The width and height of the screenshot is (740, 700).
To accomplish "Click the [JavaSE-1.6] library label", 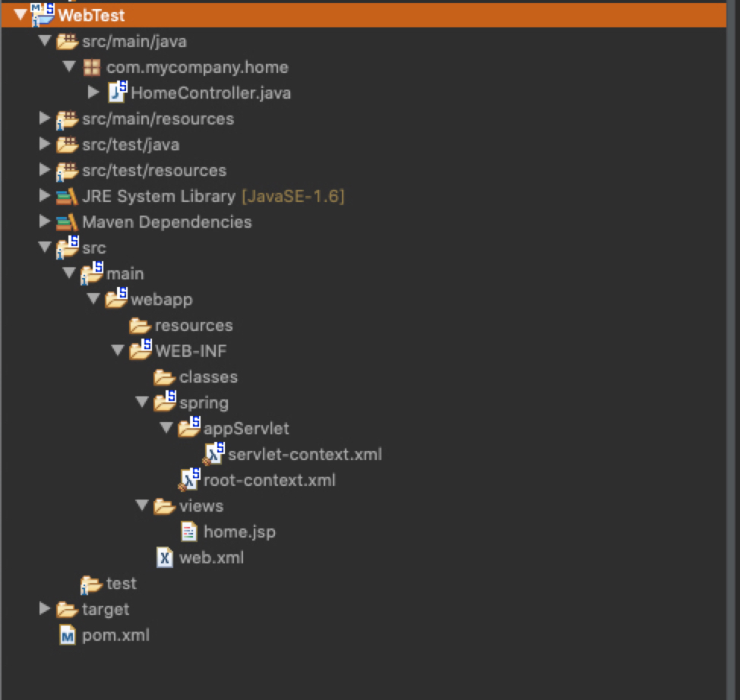I will click(x=293, y=196).
